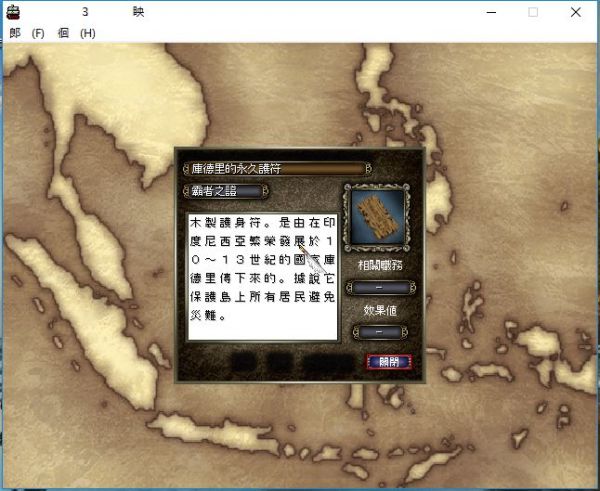Click the ship icon in title bar
The width and height of the screenshot is (600, 491).
tap(14, 12)
